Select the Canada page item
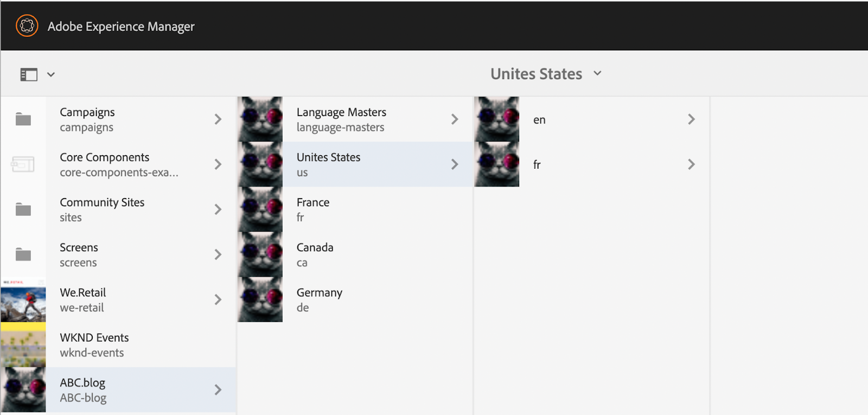The image size is (868, 415). click(x=355, y=254)
